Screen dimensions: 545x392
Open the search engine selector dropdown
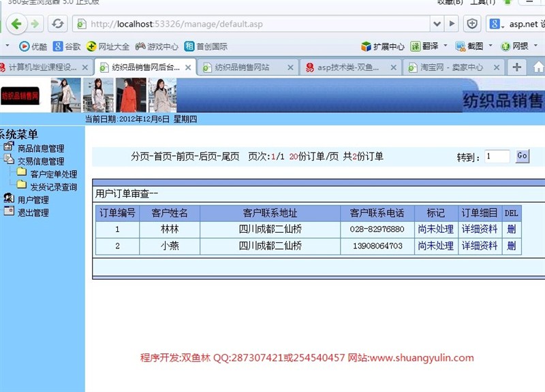tap(496, 24)
